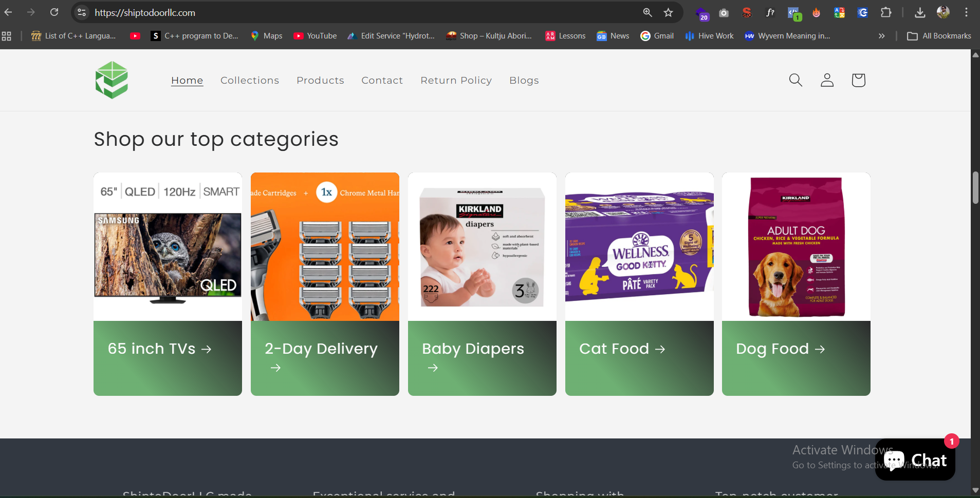Open the Gmail bookmark

point(657,36)
